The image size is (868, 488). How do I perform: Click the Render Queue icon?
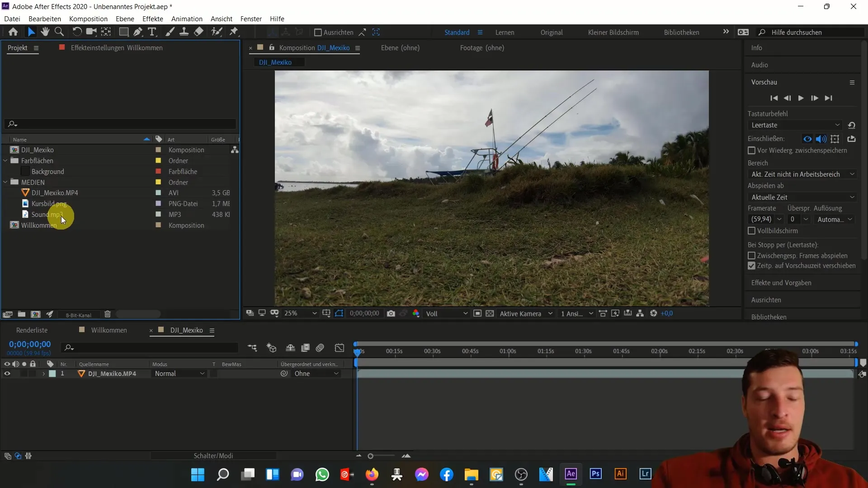click(32, 329)
